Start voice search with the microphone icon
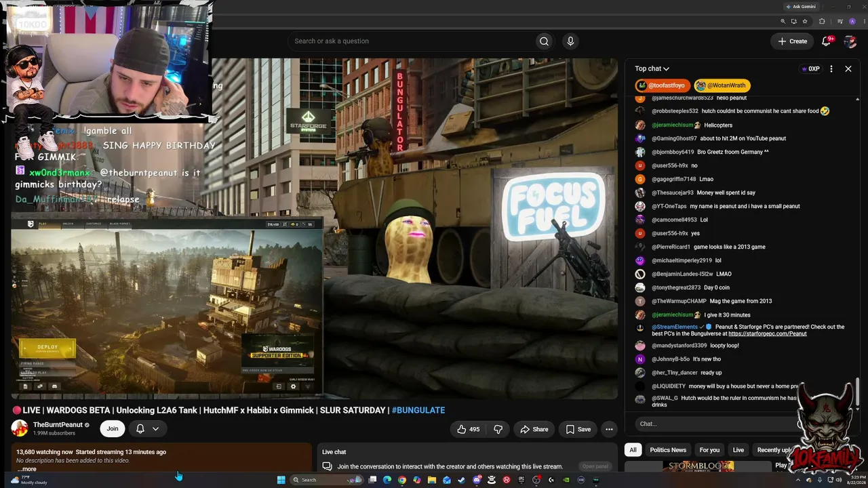The height and width of the screenshot is (488, 868). point(570,41)
